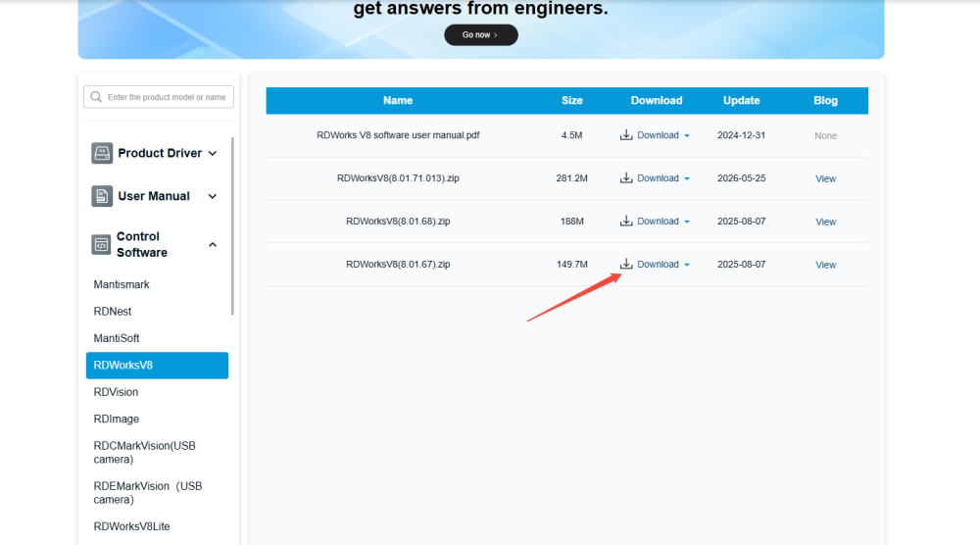Viewport: 980px width, 545px height.
Task: Click the Name column header
Action: (398, 101)
